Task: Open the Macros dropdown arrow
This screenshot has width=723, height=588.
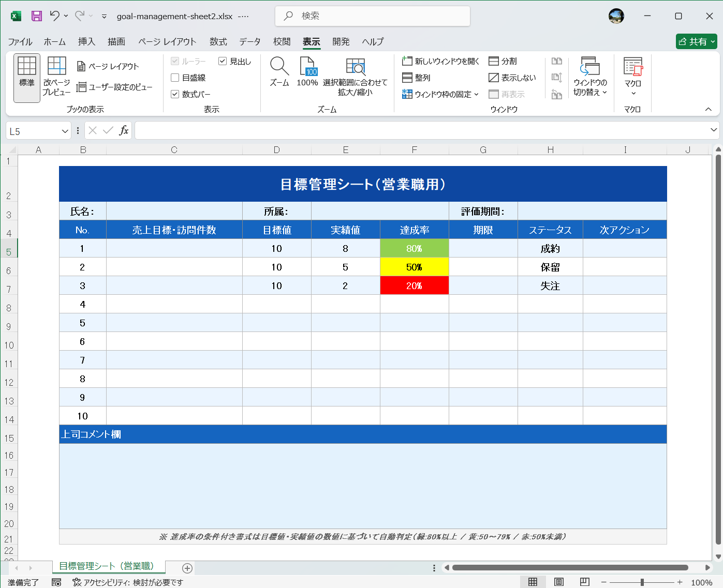Action: pos(633,94)
